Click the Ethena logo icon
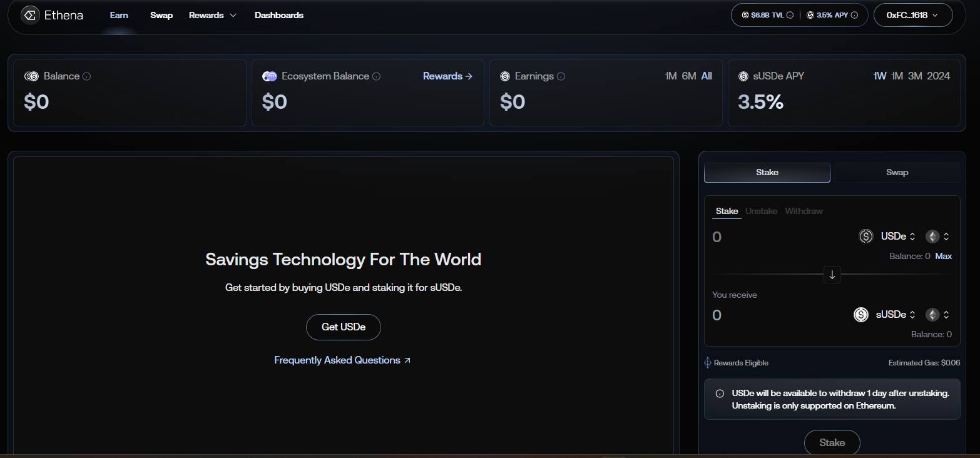980x458 pixels. pyautogui.click(x=30, y=15)
